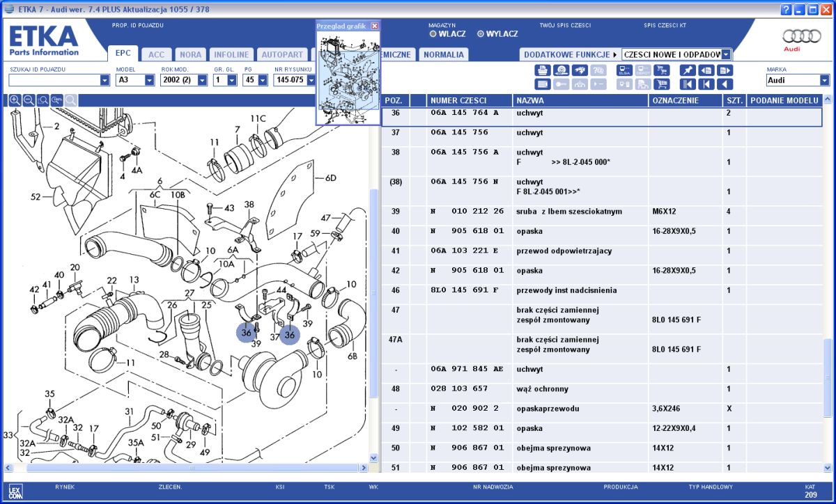This screenshot has width=836, height=504.
Task: Open the MODEL dropdown showing A3
Action: [x=149, y=80]
